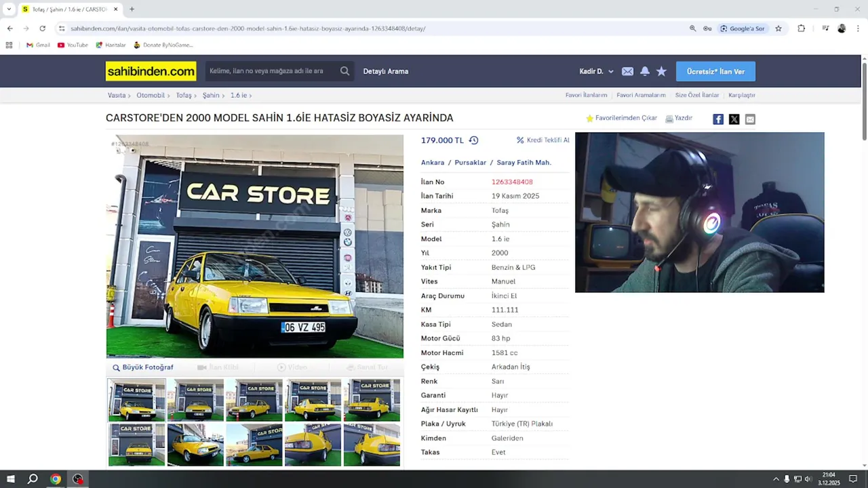Open new browser tab
This screenshot has height=488, width=868.
click(132, 9)
